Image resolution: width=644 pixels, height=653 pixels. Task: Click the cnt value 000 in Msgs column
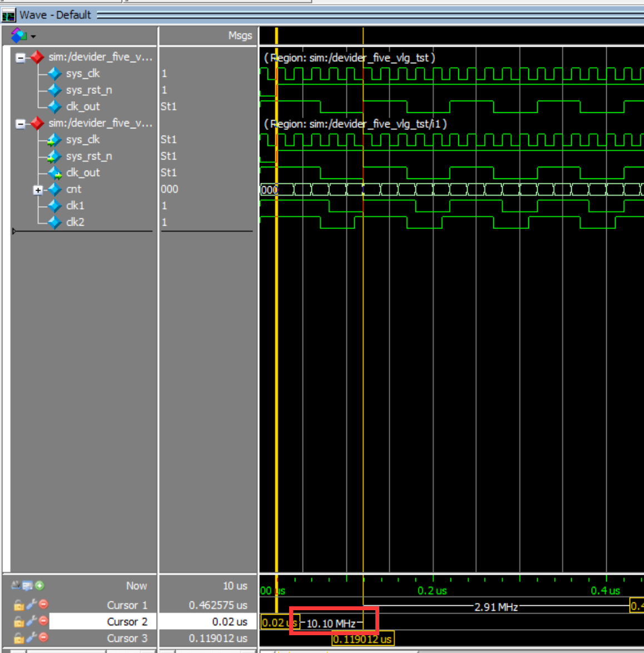169,189
